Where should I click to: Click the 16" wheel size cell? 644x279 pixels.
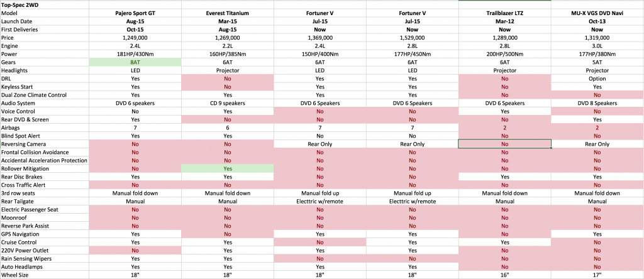(x=505, y=275)
